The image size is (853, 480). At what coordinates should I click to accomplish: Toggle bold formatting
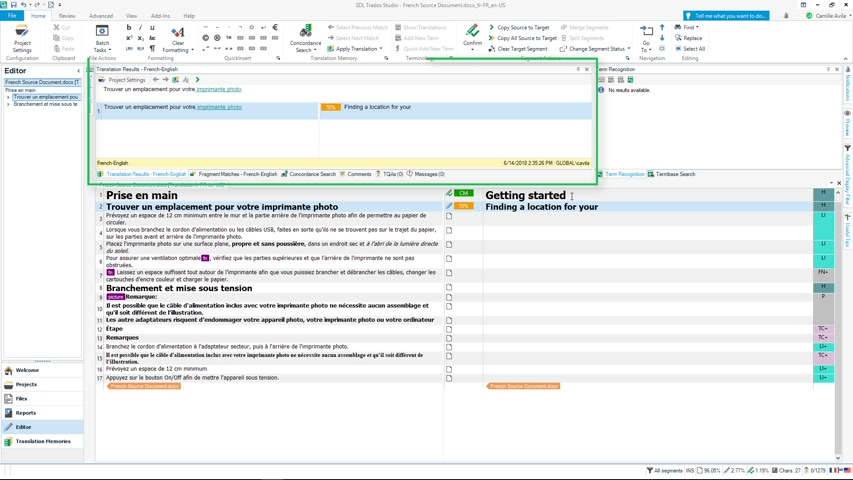click(129, 28)
